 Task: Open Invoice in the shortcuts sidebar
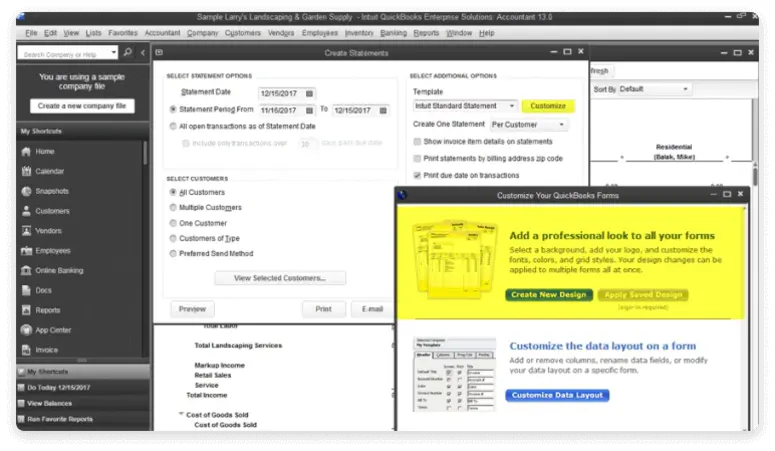46,350
